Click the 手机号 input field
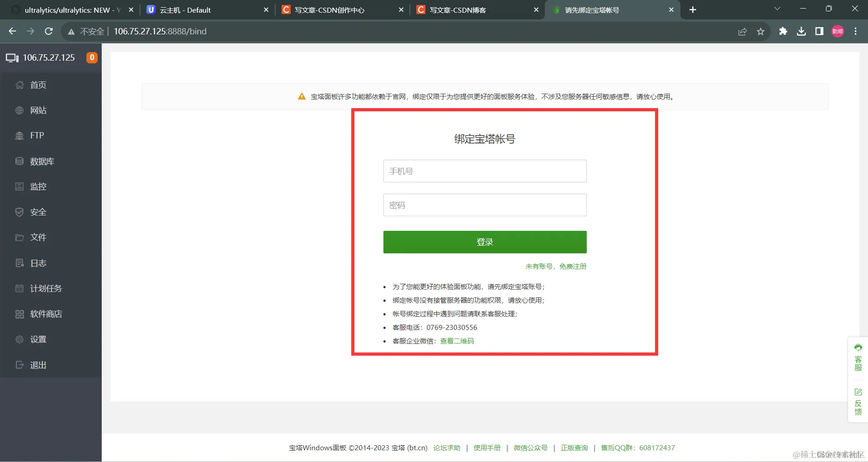 click(x=484, y=171)
